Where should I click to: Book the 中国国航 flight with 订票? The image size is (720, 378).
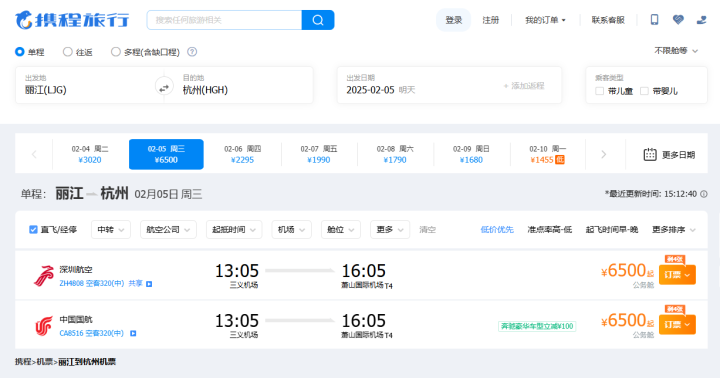[677, 325]
